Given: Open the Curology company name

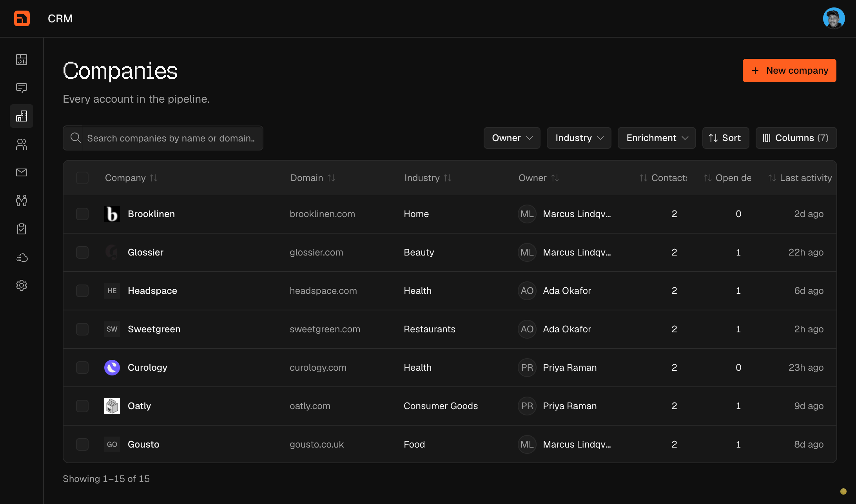Looking at the screenshot, I should (147, 368).
